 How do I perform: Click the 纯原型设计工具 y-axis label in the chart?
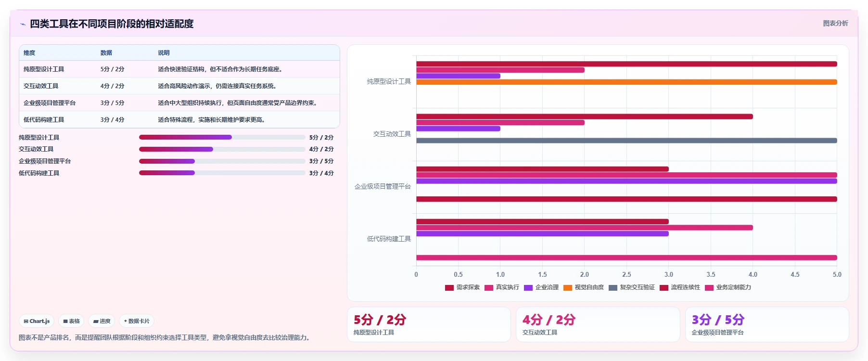tap(389, 82)
